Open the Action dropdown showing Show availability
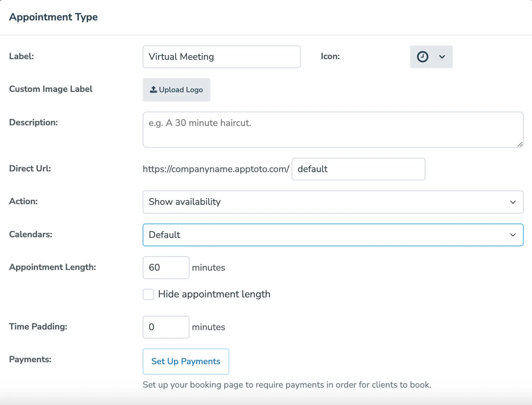Viewport: 532px width, 405px height. [x=333, y=202]
